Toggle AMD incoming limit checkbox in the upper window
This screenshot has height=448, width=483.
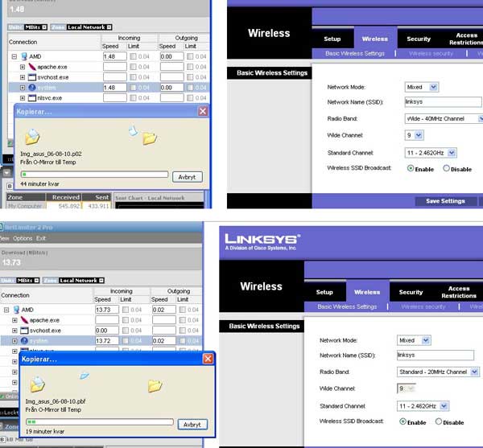(x=133, y=56)
